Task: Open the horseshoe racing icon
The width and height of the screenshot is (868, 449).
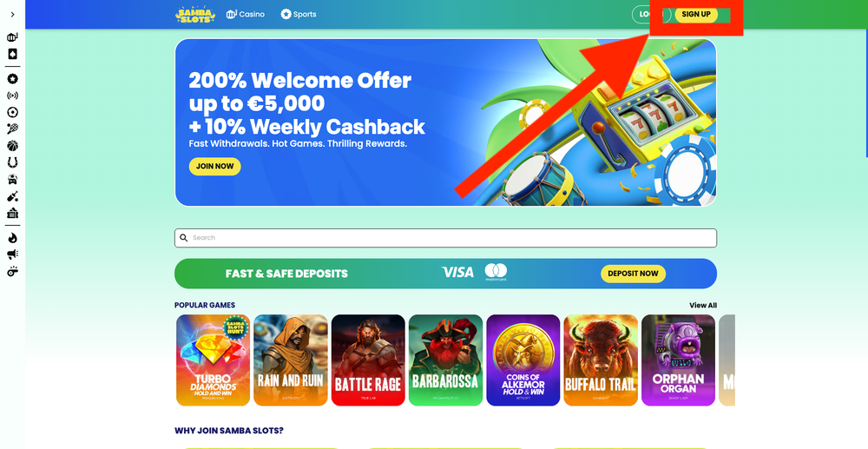Action: [12, 162]
